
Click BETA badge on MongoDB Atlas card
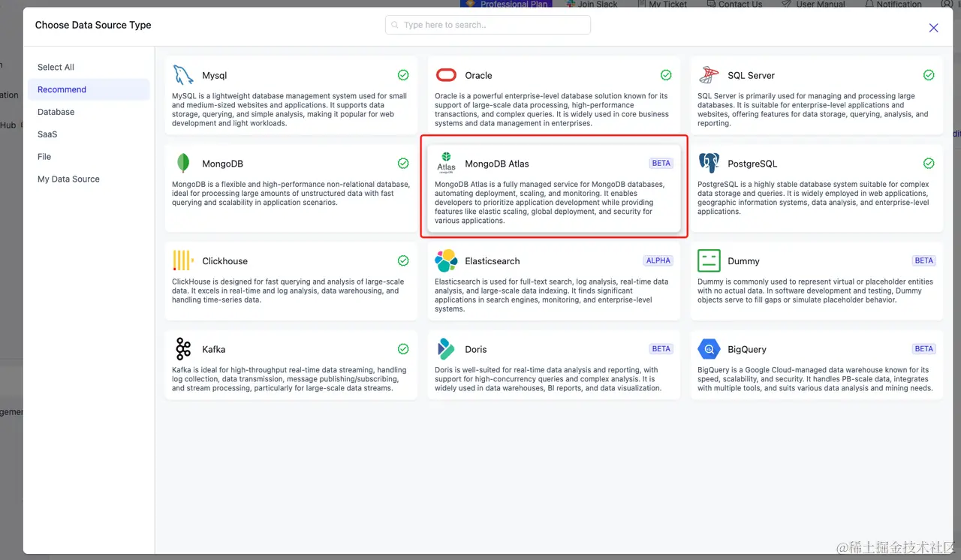pos(661,163)
